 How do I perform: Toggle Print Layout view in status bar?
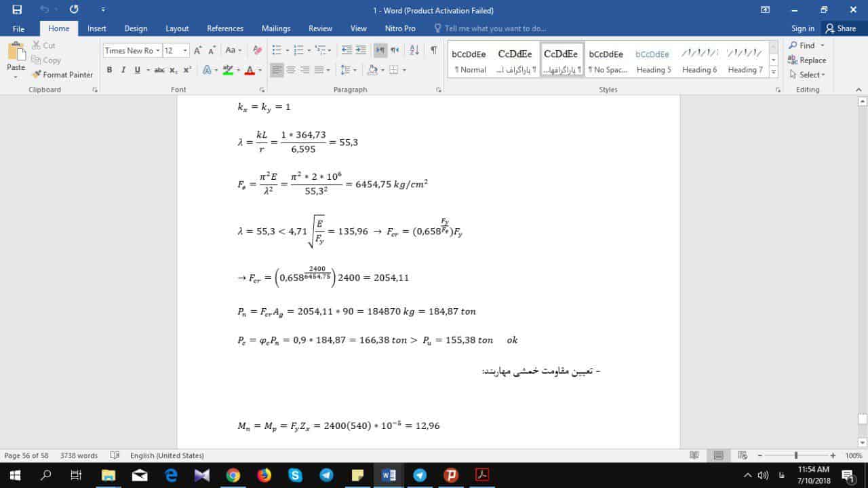click(x=718, y=455)
